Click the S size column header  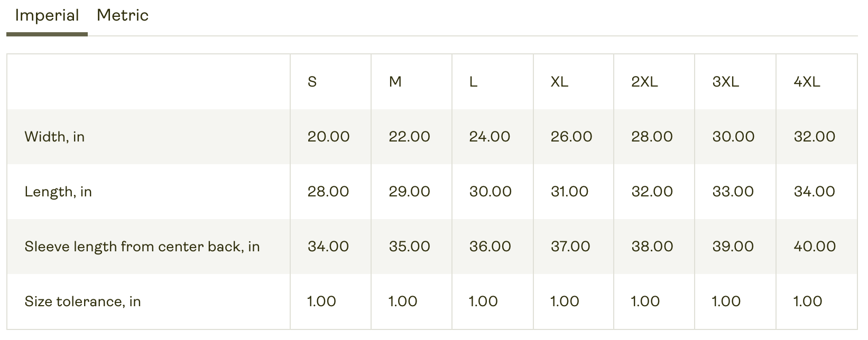pyautogui.click(x=312, y=82)
